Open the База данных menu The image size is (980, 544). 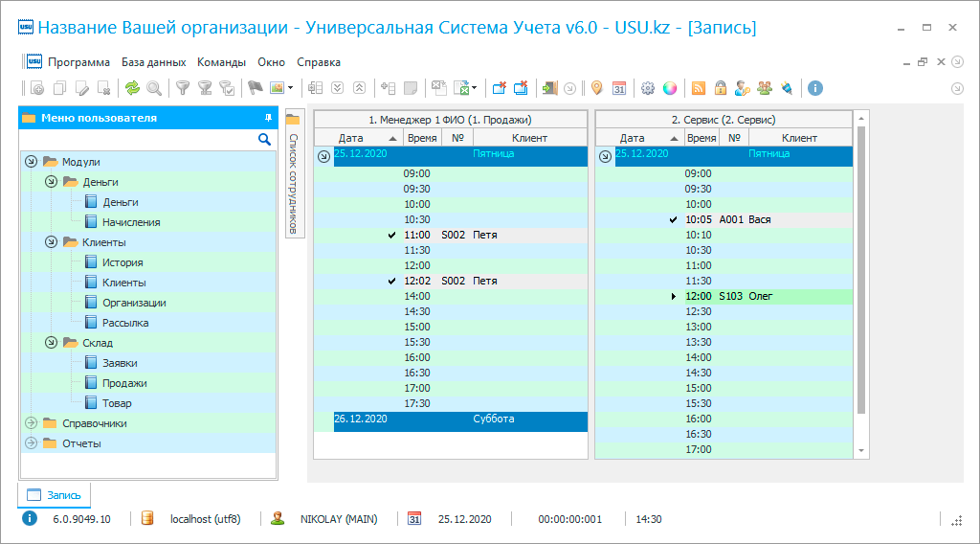154,62
